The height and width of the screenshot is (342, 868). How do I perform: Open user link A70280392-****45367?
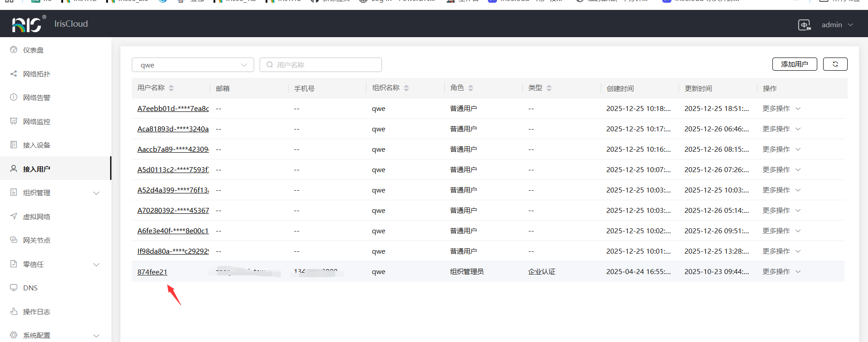click(x=173, y=211)
